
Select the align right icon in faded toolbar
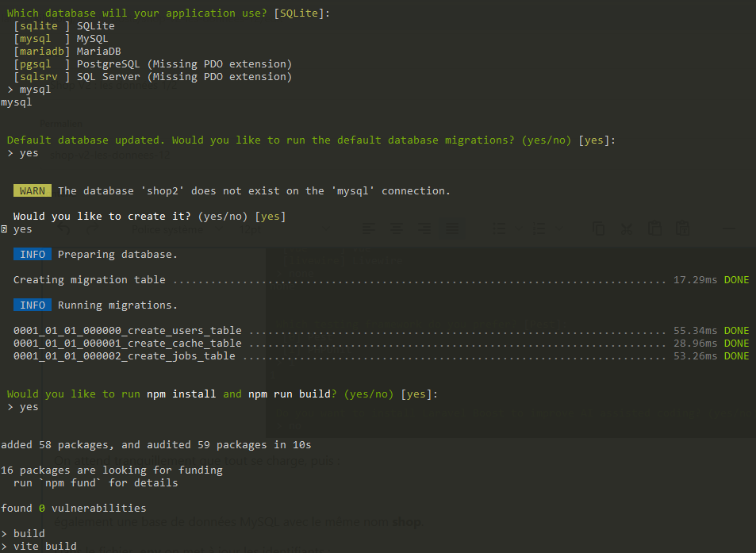424,228
